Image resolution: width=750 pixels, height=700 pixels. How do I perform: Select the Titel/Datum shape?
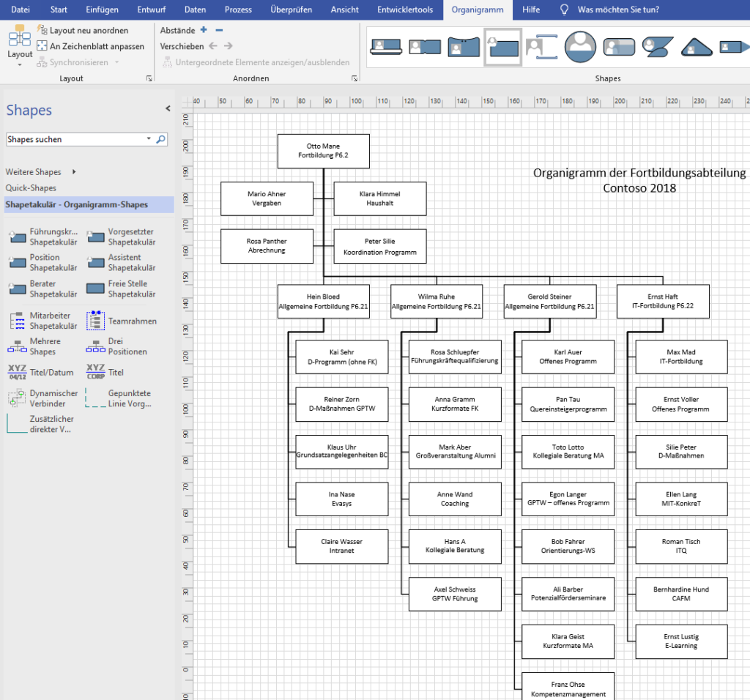41,372
